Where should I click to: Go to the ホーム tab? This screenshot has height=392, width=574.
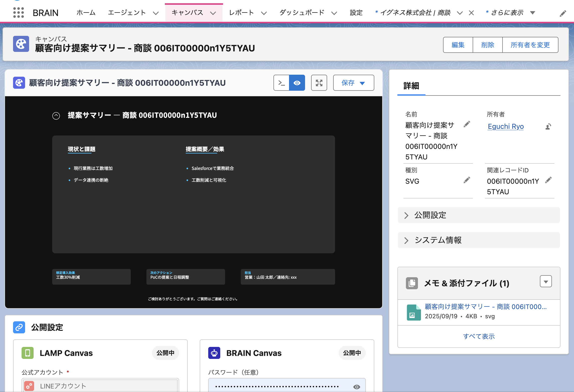(86, 13)
